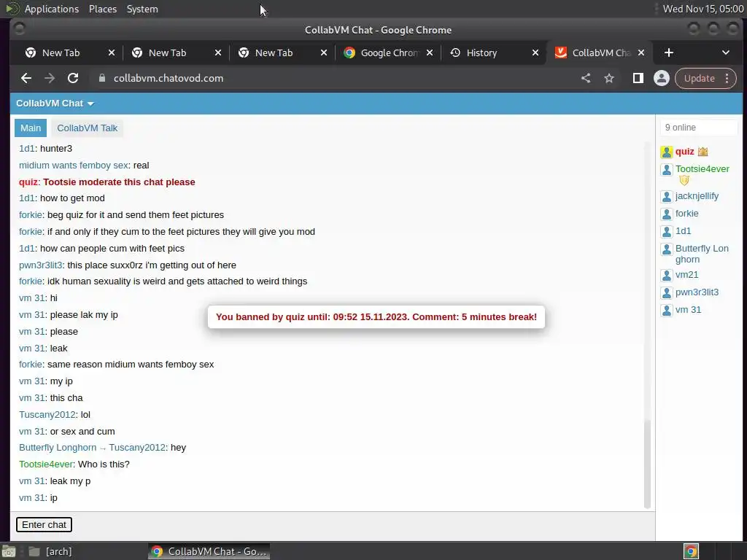This screenshot has height=560, width=747.
Task: Open Butterfly Longhorn in the online list
Action: (702, 254)
